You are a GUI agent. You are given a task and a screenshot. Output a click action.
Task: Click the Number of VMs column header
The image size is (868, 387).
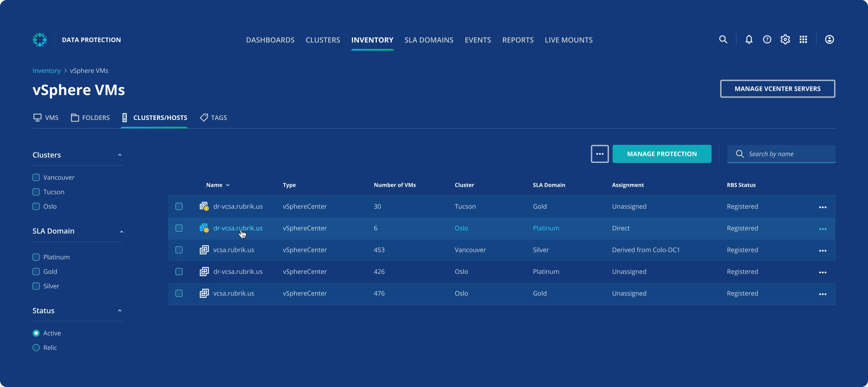[395, 185]
